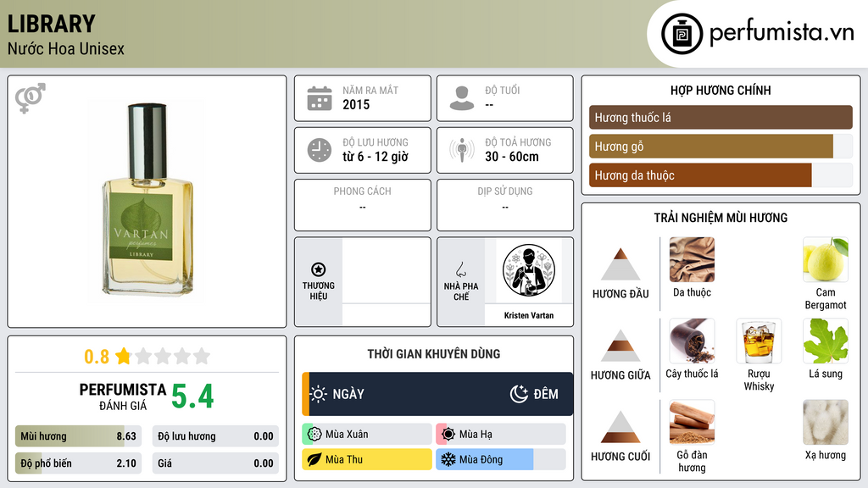This screenshot has width=868, height=488.
Task: Click the Hương giữa pyramid icon
Action: click(620, 346)
